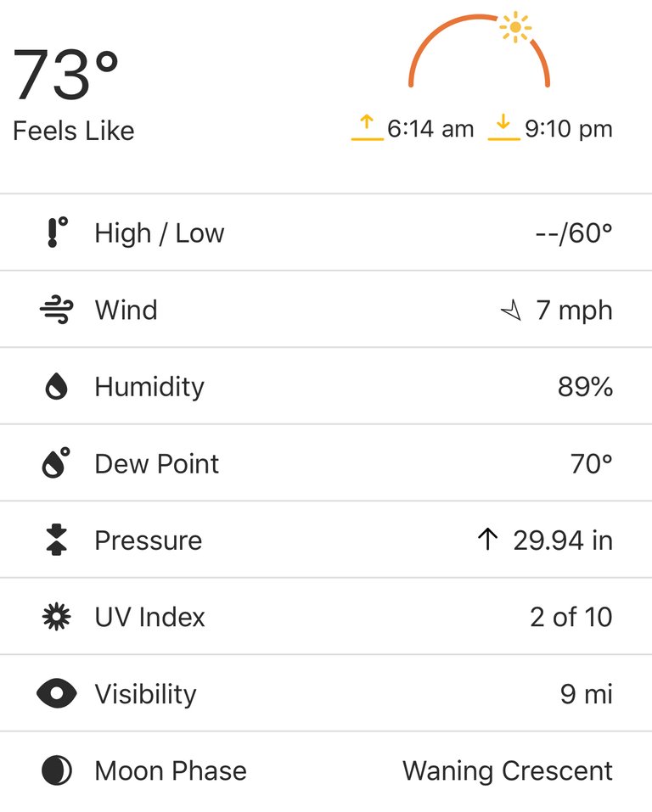The width and height of the screenshot is (652, 812).
Task: Tap the humidity water drop icon
Action: 57,386
